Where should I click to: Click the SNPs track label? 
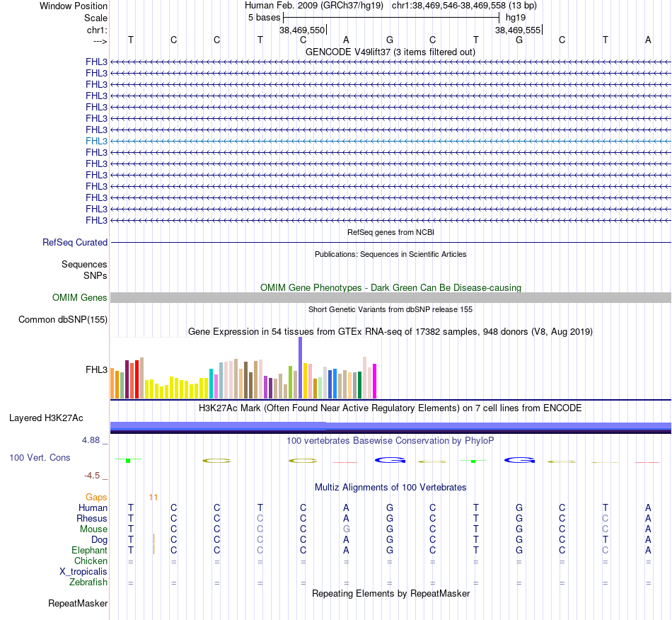(x=95, y=276)
